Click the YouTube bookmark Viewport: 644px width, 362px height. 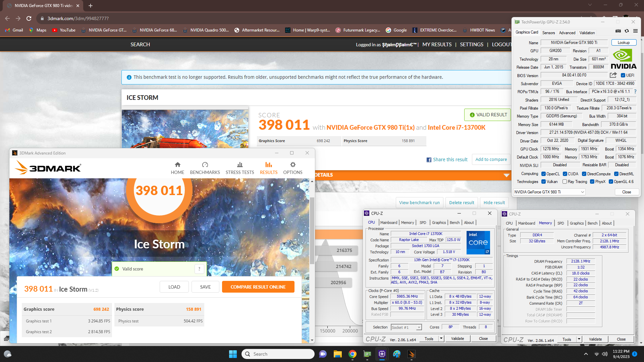64,30
